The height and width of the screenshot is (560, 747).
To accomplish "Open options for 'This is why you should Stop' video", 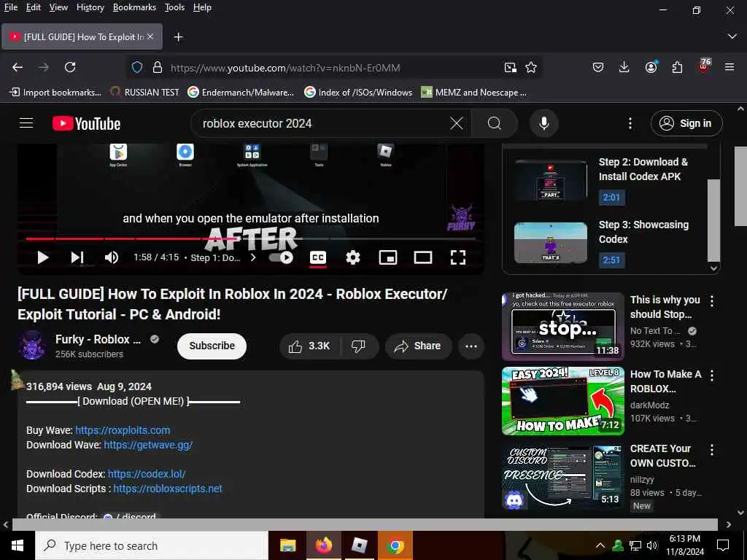I will pyautogui.click(x=712, y=301).
